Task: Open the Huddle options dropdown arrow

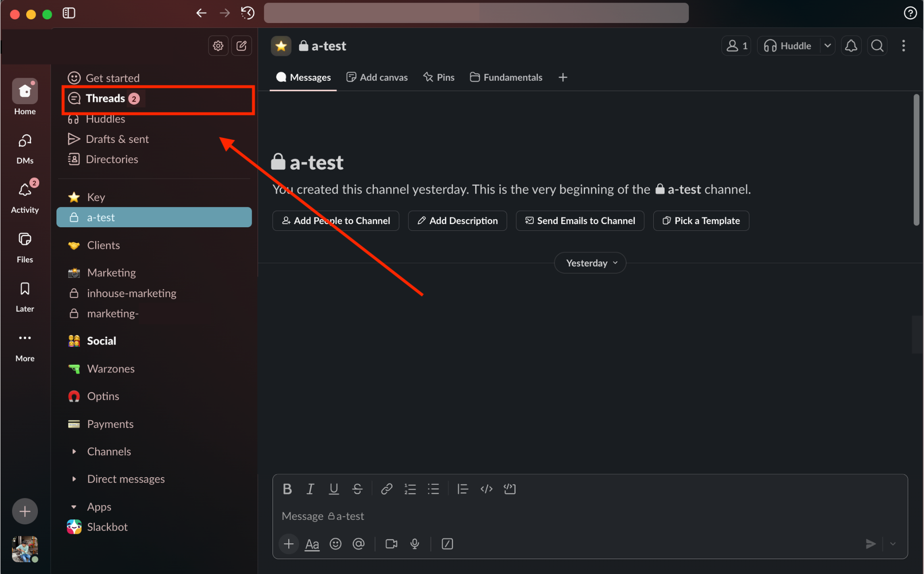Action: pyautogui.click(x=827, y=46)
